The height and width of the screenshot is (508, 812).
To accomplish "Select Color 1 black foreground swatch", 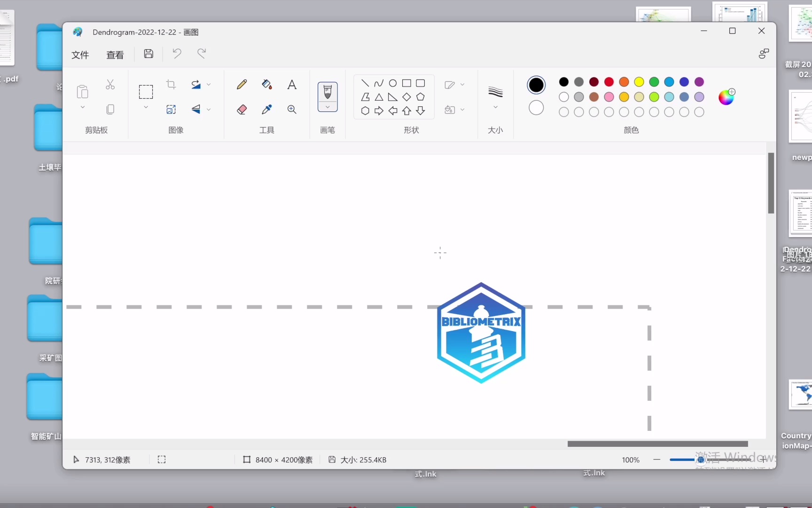I will 536,85.
